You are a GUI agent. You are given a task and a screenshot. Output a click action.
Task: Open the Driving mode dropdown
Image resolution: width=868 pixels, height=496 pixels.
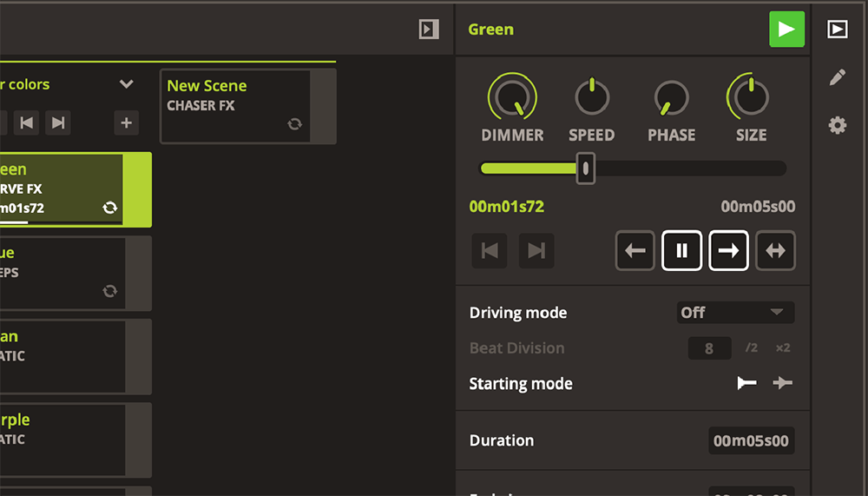click(x=735, y=313)
